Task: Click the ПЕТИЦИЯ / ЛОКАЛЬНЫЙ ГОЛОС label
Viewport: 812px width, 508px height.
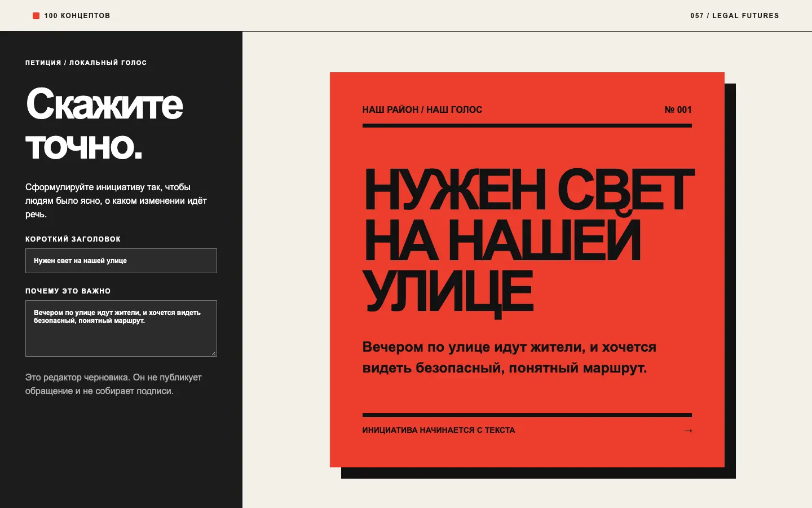Action: click(x=86, y=63)
